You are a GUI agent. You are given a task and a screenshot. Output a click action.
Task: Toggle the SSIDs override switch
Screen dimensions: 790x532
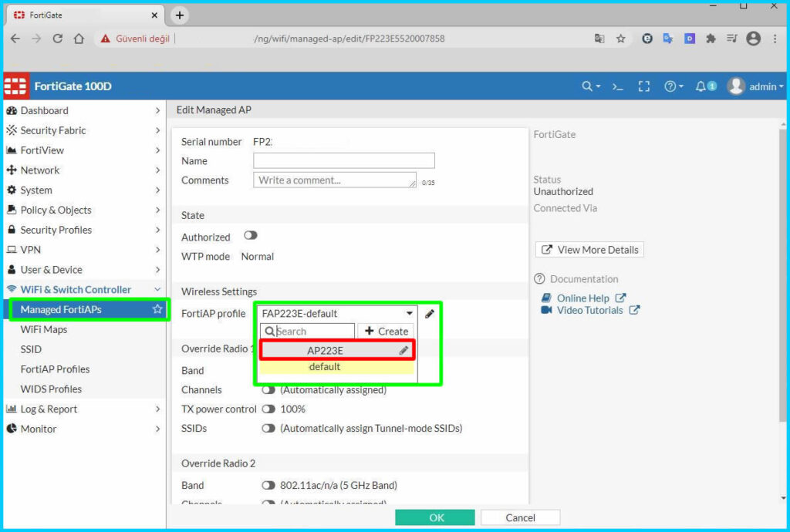pyautogui.click(x=268, y=429)
